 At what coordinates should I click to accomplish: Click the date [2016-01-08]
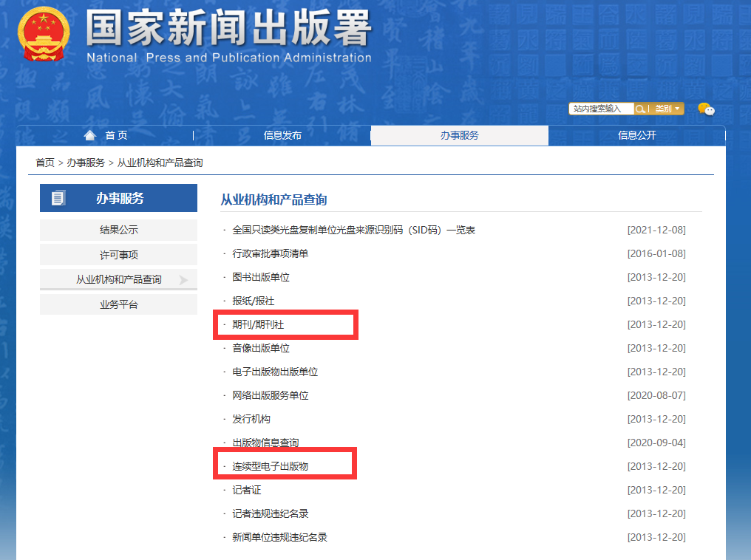[x=656, y=253]
